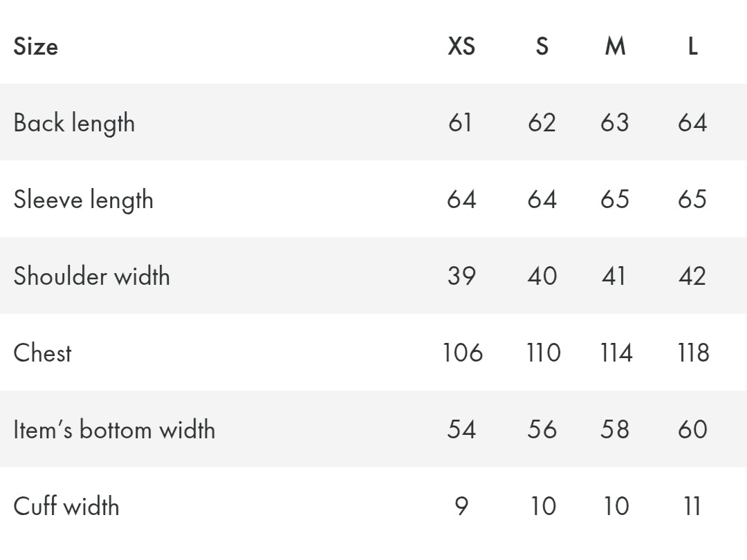The height and width of the screenshot is (560, 747).
Task: Click the Sleeve length row label
Action: point(83,200)
